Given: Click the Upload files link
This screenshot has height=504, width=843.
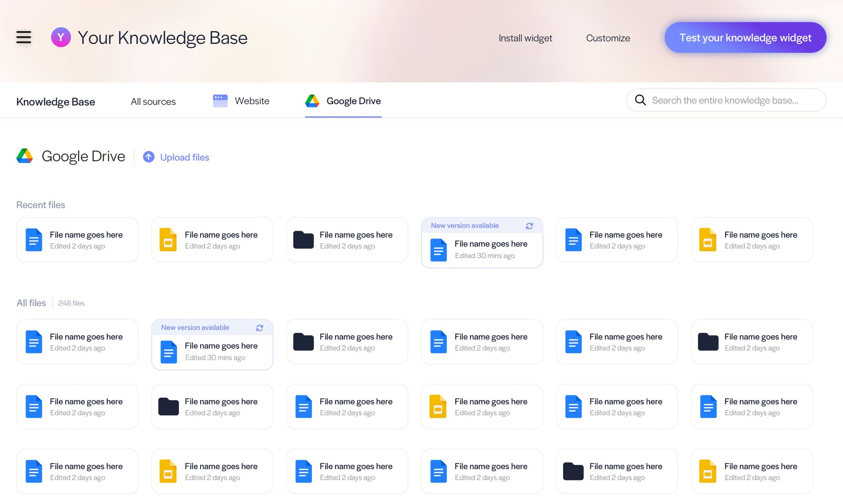Looking at the screenshot, I should (184, 157).
